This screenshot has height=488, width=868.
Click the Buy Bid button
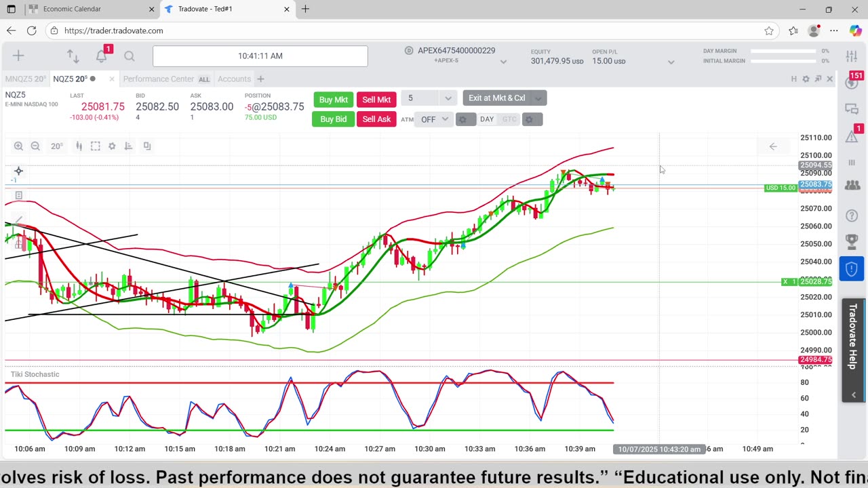click(333, 119)
